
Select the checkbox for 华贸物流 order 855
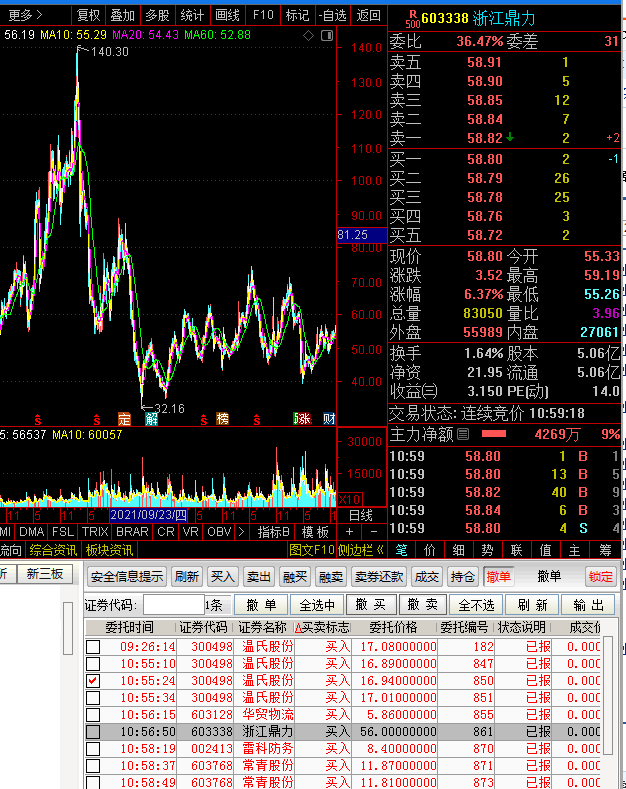click(93, 715)
